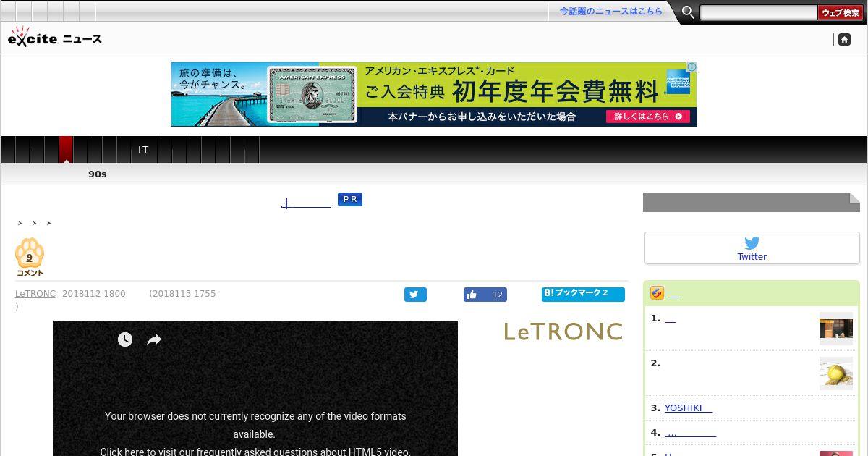Click the B! ブックマーク 2 button

[x=583, y=294]
